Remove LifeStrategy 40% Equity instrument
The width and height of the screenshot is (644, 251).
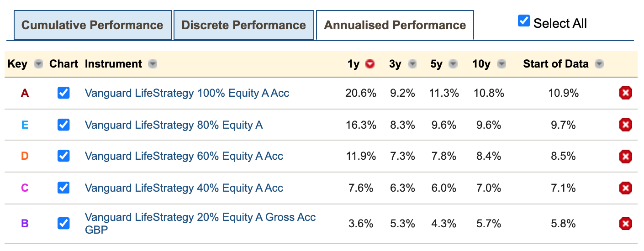(625, 188)
